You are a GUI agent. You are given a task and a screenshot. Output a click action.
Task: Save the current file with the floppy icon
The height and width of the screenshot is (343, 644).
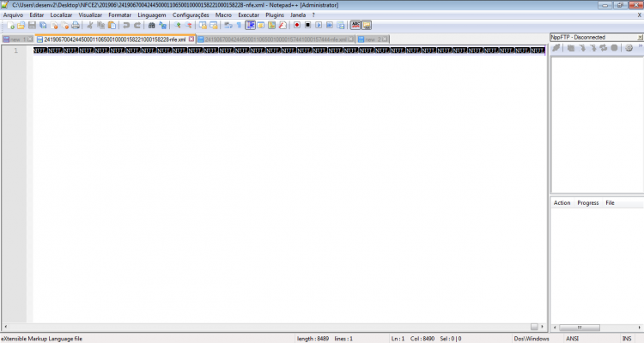pos(32,26)
